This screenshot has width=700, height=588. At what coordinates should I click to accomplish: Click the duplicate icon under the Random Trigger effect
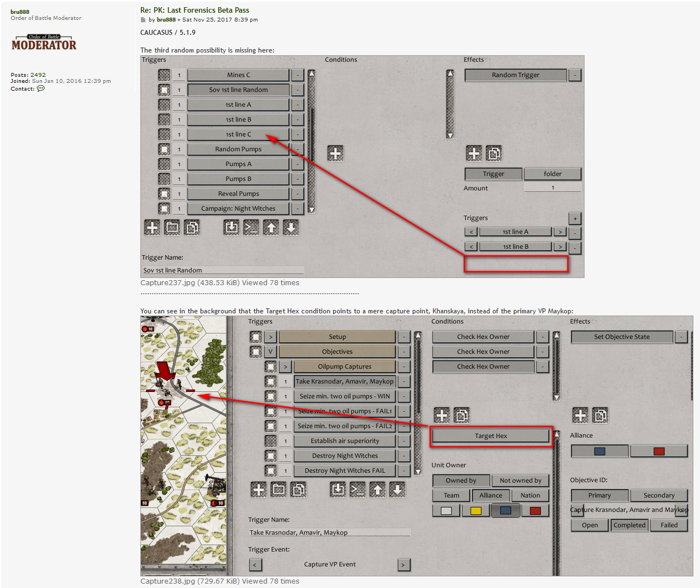(493, 153)
